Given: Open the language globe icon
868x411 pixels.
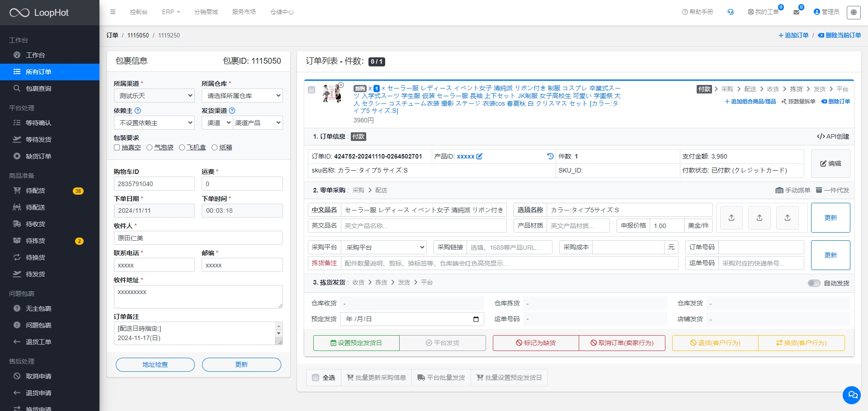Looking at the screenshot, I should (854, 12).
